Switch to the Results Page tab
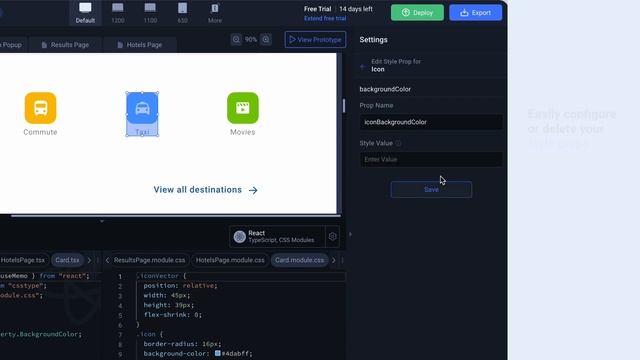640x360 pixels. point(65,45)
